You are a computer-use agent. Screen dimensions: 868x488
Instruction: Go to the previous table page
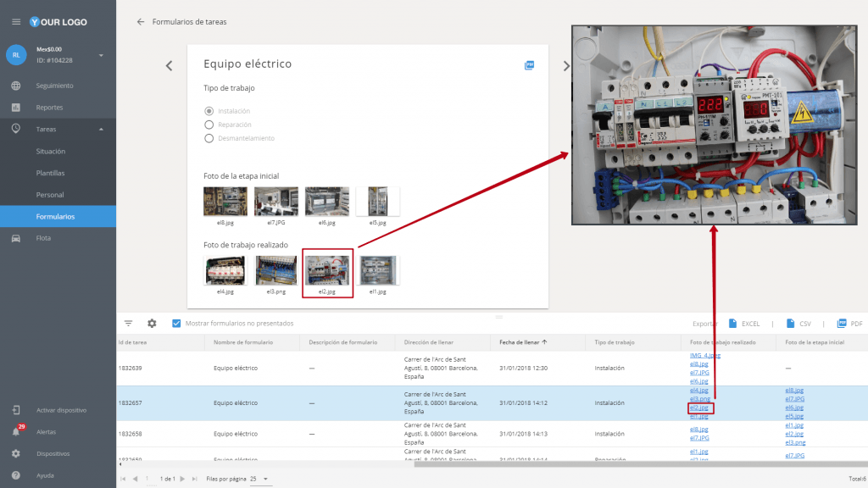[135, 479]
